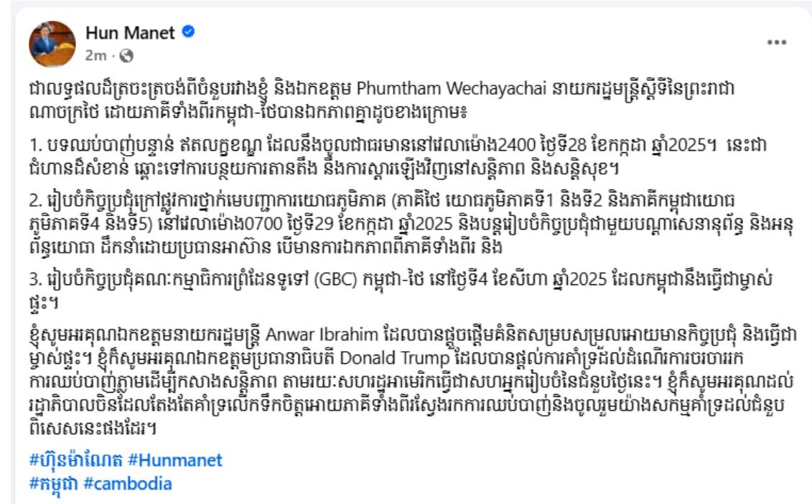This screenshot has width=812, height=504.
Task: Open the Hun Manet profile name link
Action: (x=130, y=32)
